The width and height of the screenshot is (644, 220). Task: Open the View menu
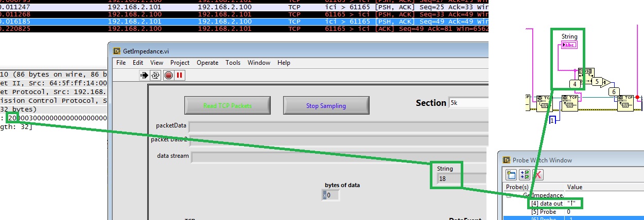pyautogui.click(x=156, y=63)
